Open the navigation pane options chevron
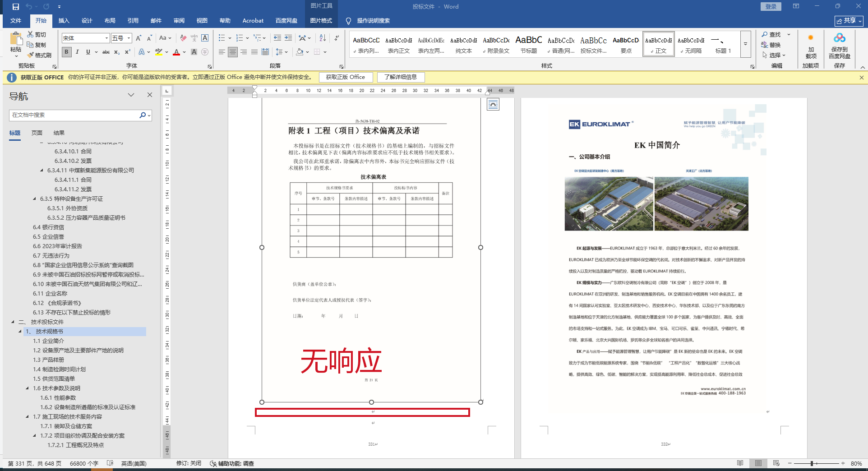 (131, 95)
